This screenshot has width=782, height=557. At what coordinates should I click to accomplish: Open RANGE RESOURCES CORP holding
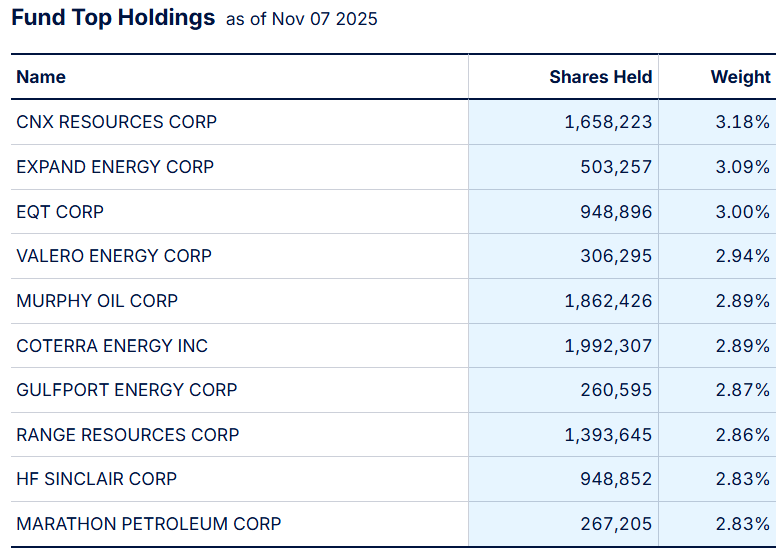click(128, 435)
